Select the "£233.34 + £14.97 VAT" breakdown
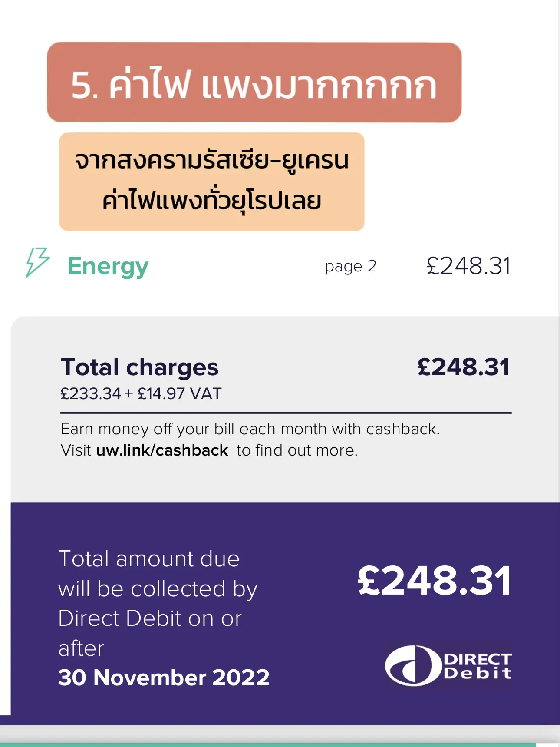Image resolution: width=560 pixels, height=747 pixels. pyautogui.click(x=141, y=394)
